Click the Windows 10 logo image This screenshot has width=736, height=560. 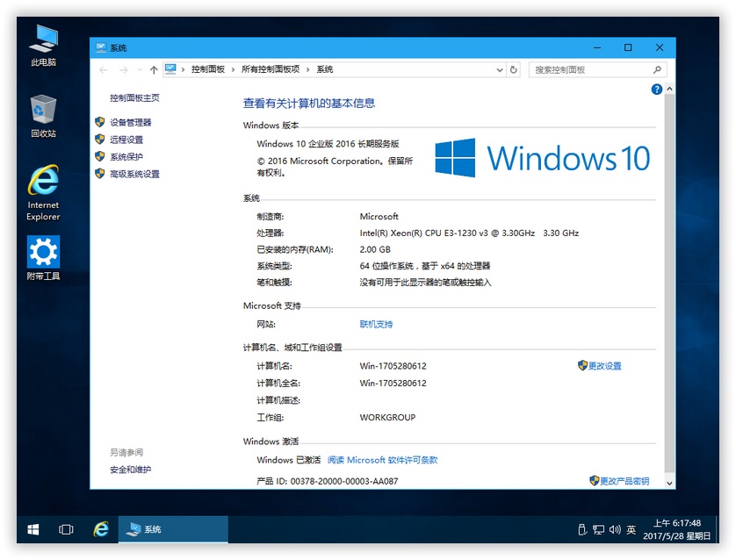(542, 158)
